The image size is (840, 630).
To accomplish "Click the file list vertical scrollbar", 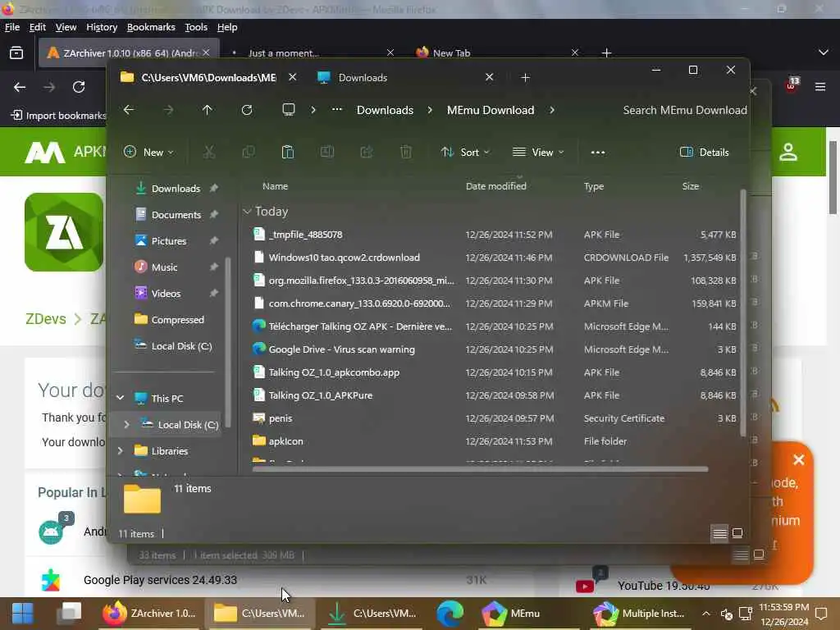I will [x=743, y=313].
